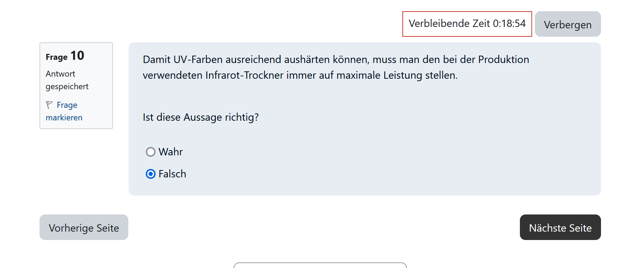Click the Ist diese Aussage richtig prompt

201,117
